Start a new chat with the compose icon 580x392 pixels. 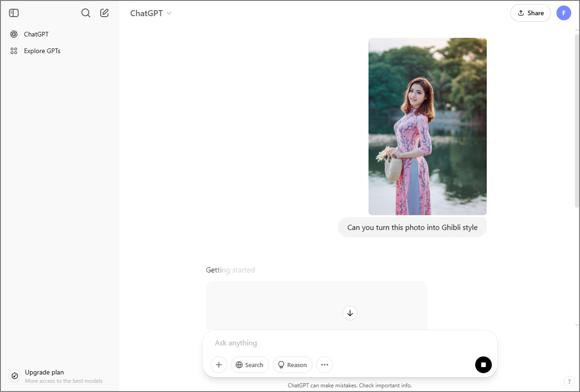104,13
